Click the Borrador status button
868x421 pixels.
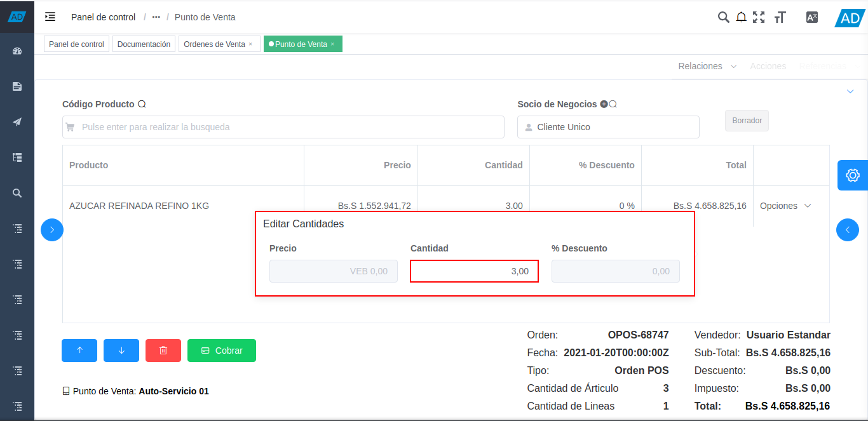[747, 121]
